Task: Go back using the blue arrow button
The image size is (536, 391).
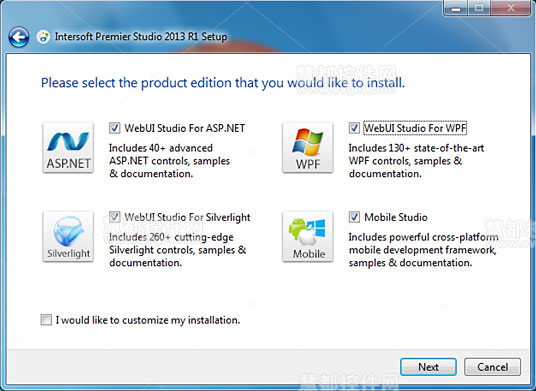Action: [18, 37]
